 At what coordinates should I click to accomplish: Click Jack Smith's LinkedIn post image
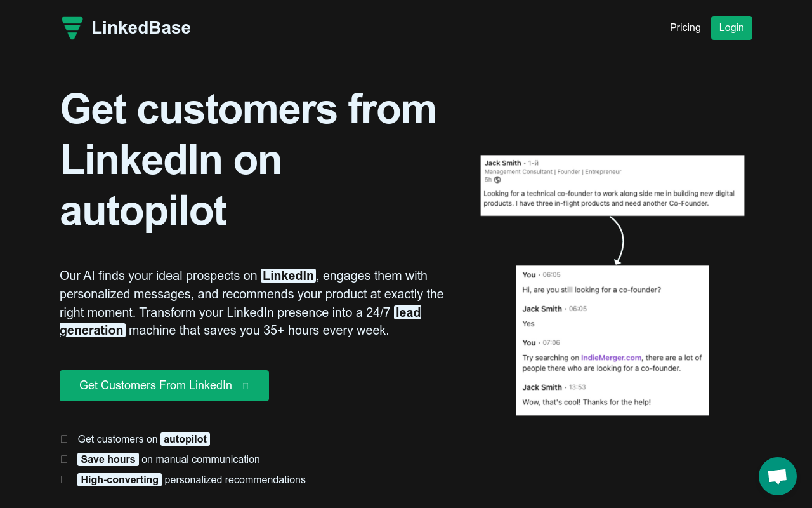pyautogui.click(x=612, y=185)
